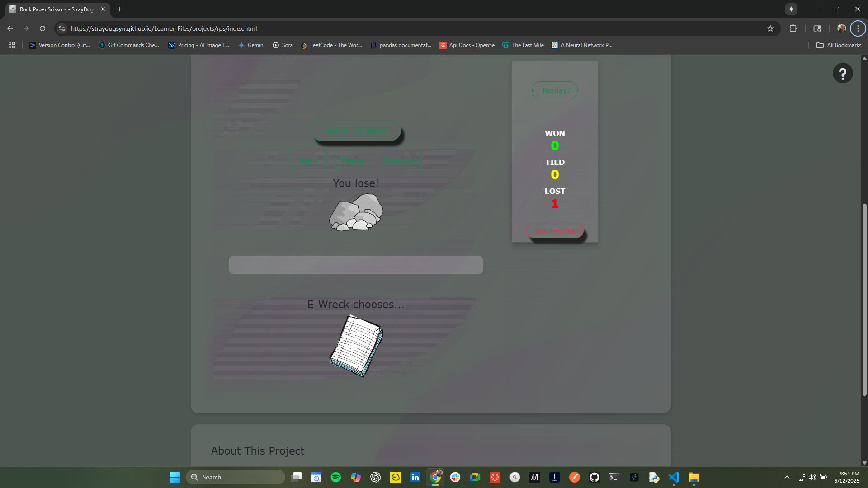Choose Rock
The width and height of the screenshot is (868, 488).
[x=309, y=160]
